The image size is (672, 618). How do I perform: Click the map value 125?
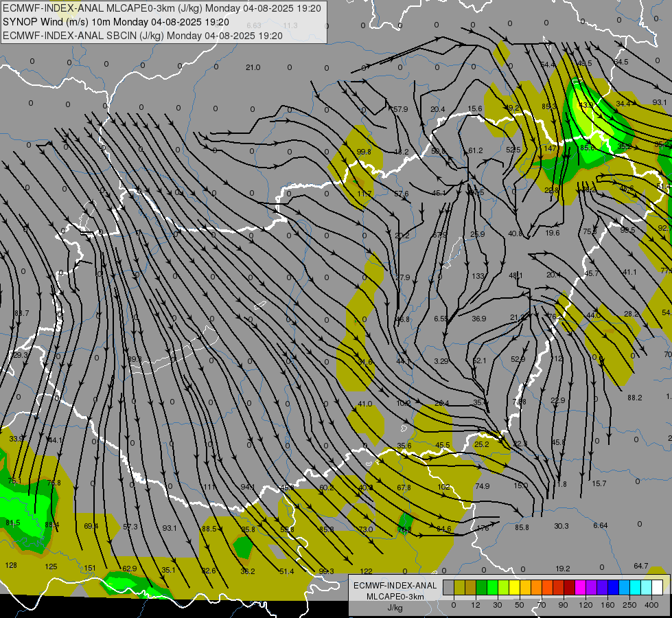pyautogui.click(x=51, y=566)
